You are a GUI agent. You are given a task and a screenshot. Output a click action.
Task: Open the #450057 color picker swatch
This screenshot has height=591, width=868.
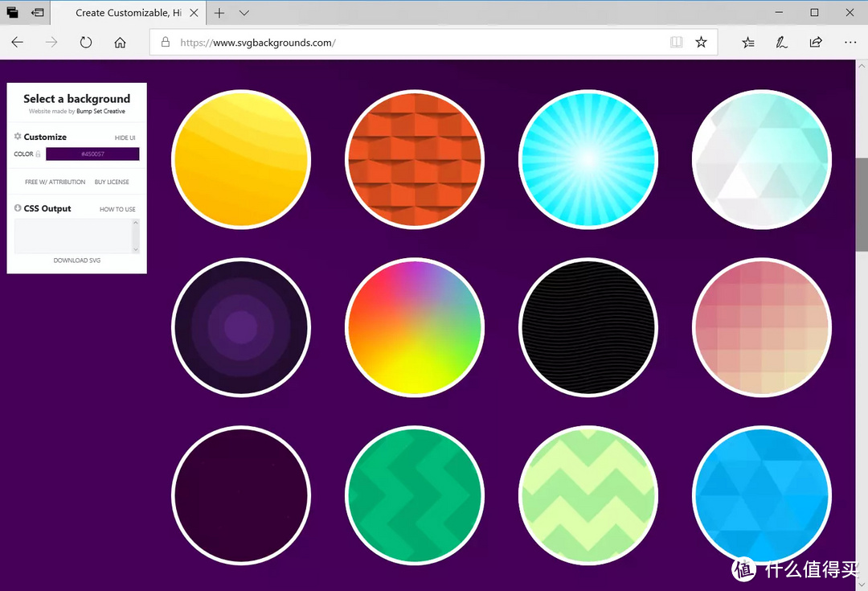click(92, 154)
